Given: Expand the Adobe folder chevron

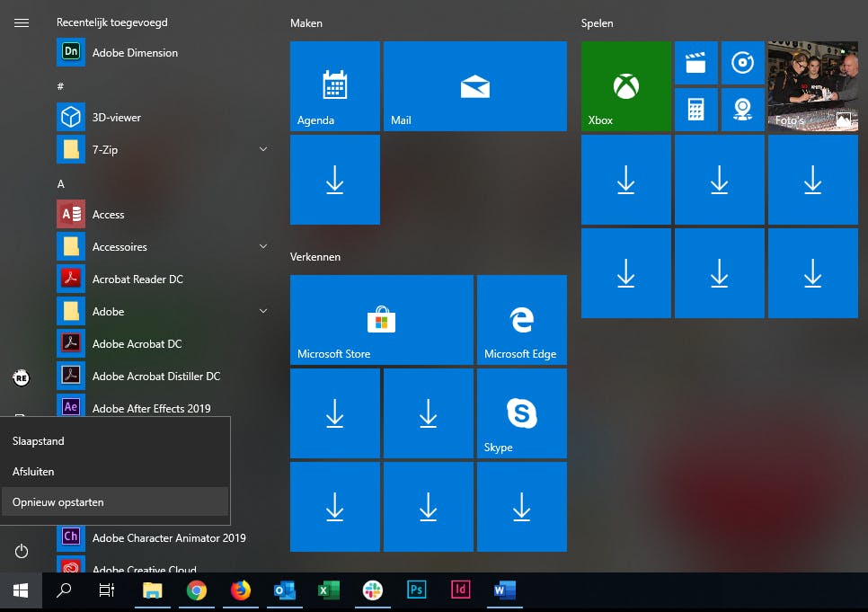Looking at the screenshot, I should [263, 311].
